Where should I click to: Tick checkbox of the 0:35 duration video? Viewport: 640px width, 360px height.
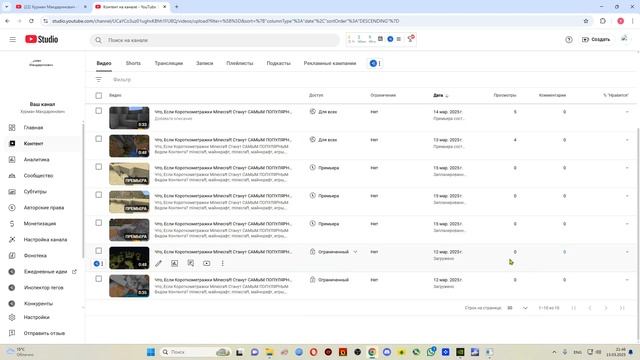click(99, 279)
